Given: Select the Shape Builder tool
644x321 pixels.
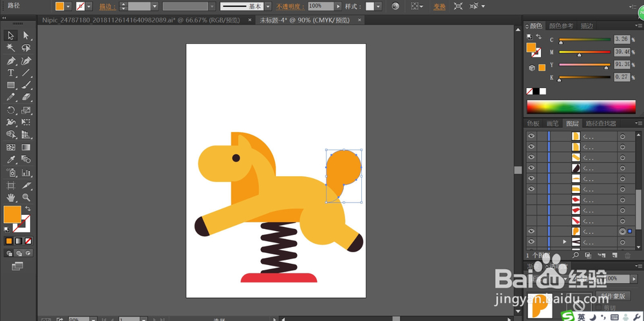Looking at the screenshot, I should pyautogui.click(x=11, y=134).
